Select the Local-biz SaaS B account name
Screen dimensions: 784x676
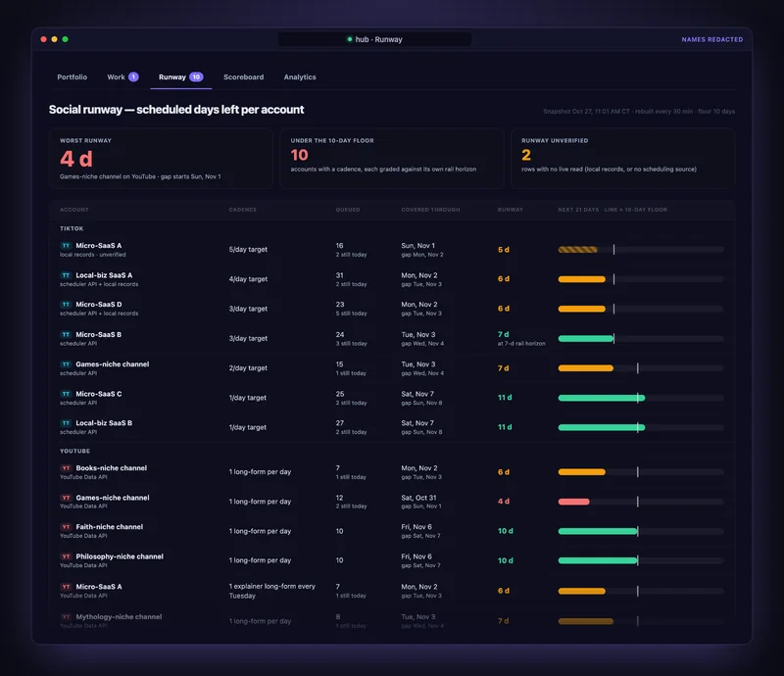click(x=104, y=423)
